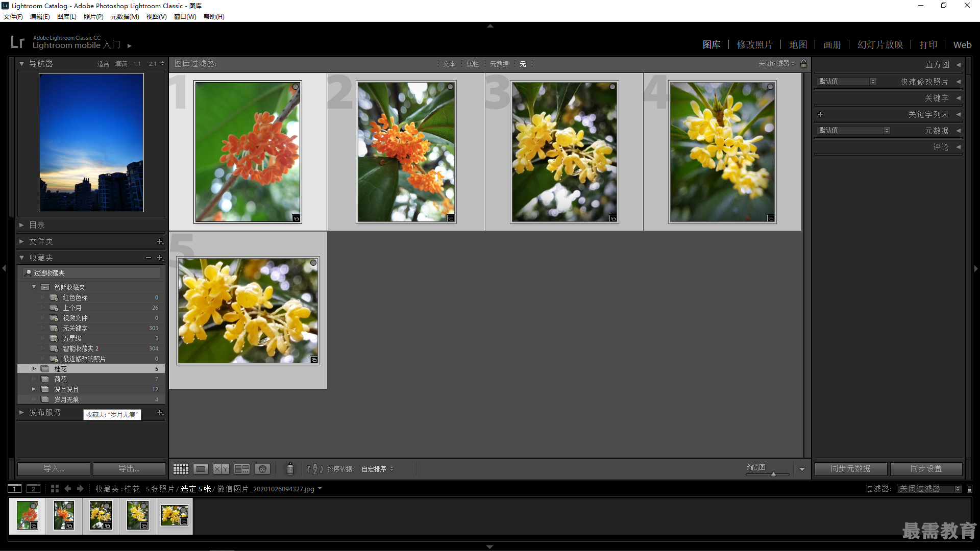Image resolution: width=980 pixels, height=551 pixels.
Task: Open the Print (打印) module
Action: click(x=928, y=45)
